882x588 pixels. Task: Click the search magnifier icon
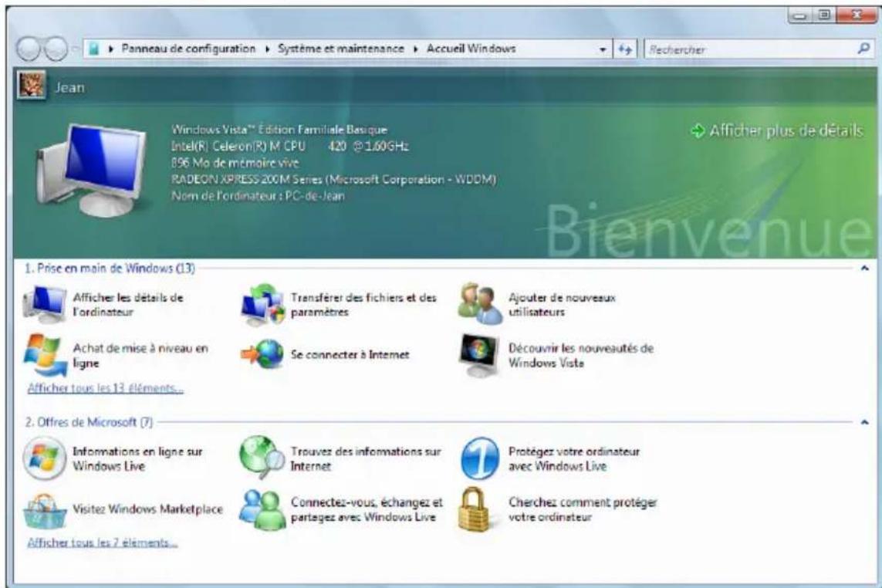pos(863,49)
